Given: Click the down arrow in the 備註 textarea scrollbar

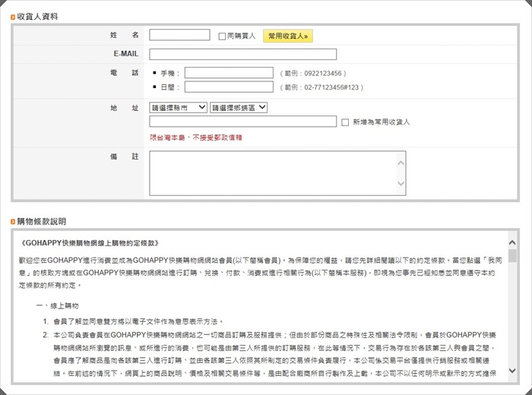Looking at the screenshot, I should tap(401, 184).
